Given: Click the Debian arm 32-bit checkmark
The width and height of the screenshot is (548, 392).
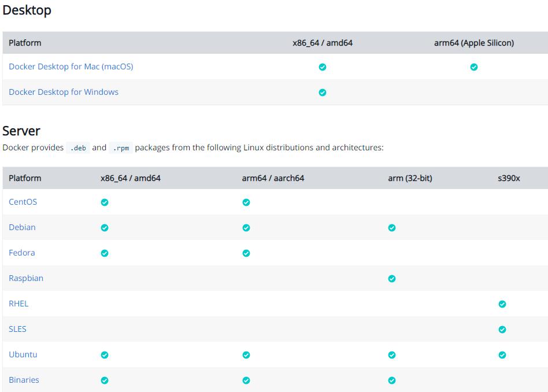Looking at the screenshot, I should coord(392,227).
